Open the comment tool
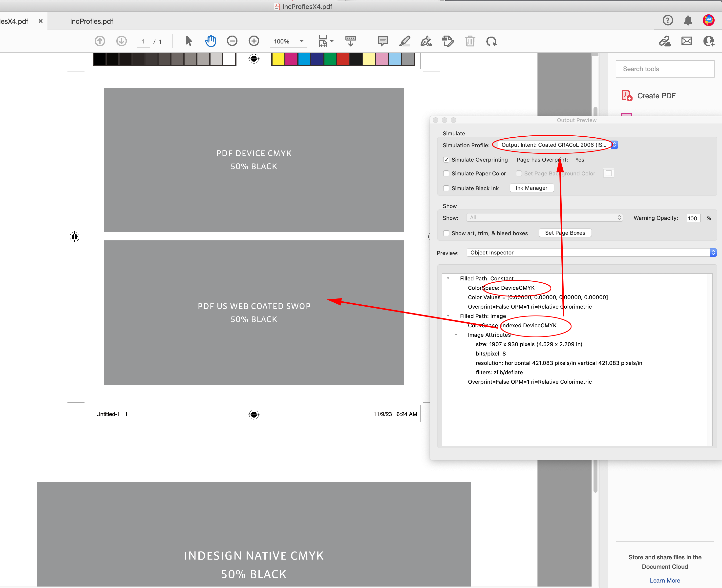This screenshot has width=722, height=588. point(382,41)
